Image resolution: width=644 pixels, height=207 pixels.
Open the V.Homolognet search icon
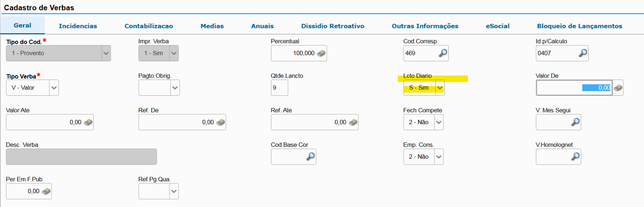point(576,157)
